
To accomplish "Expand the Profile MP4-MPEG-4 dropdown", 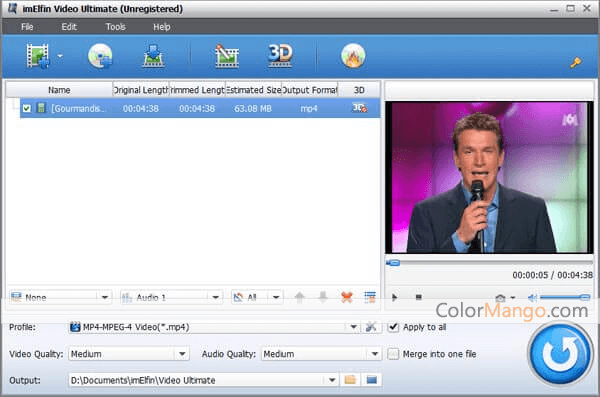I will 353,327.
